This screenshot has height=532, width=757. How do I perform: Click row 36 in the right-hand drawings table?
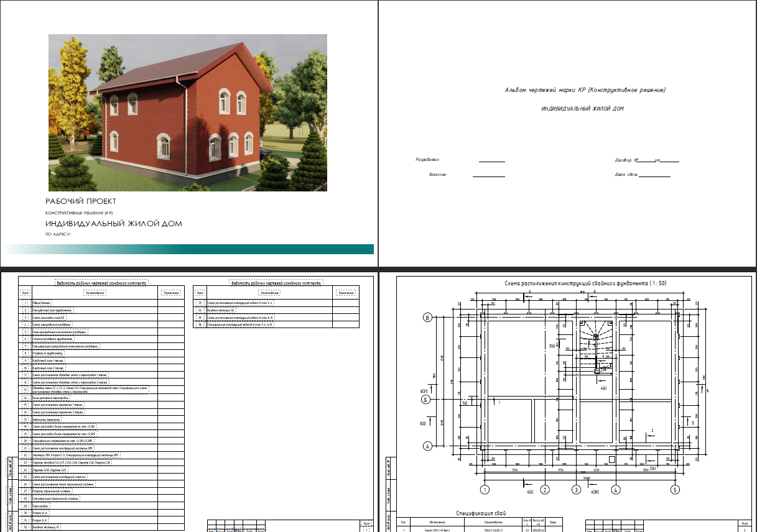[x=276, y=324]
